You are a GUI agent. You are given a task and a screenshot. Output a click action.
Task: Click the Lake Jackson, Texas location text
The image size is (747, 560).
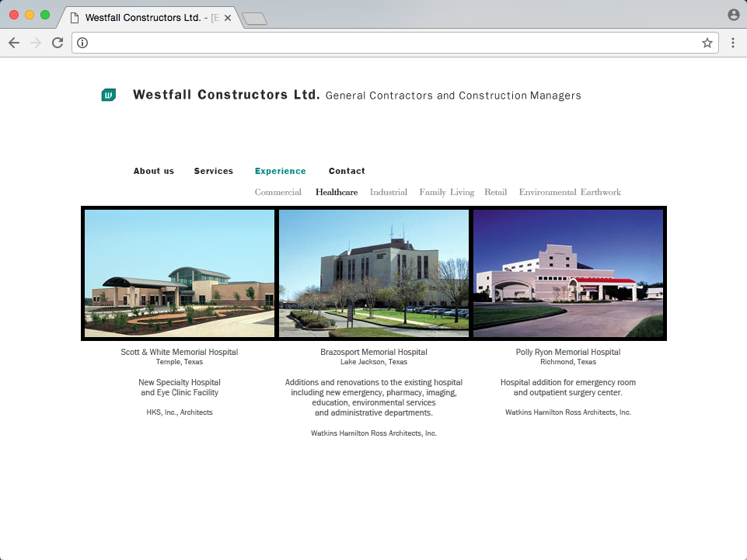pos(373,362)
